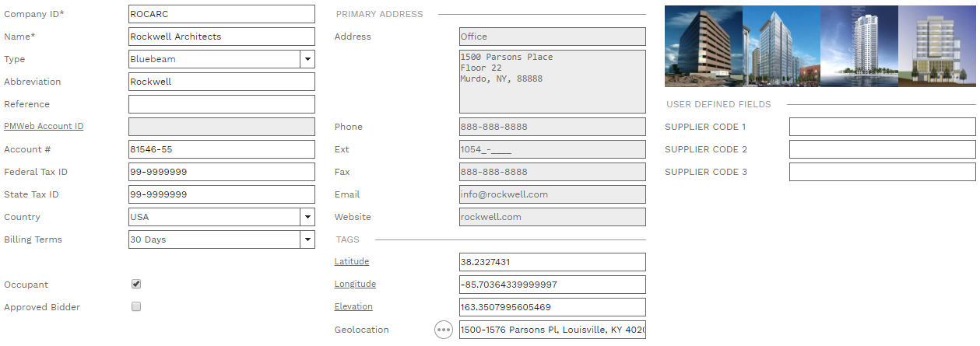Click the PMWeb Account ID link
This screenshot has width=980, height=346.
tap(44, 127)
